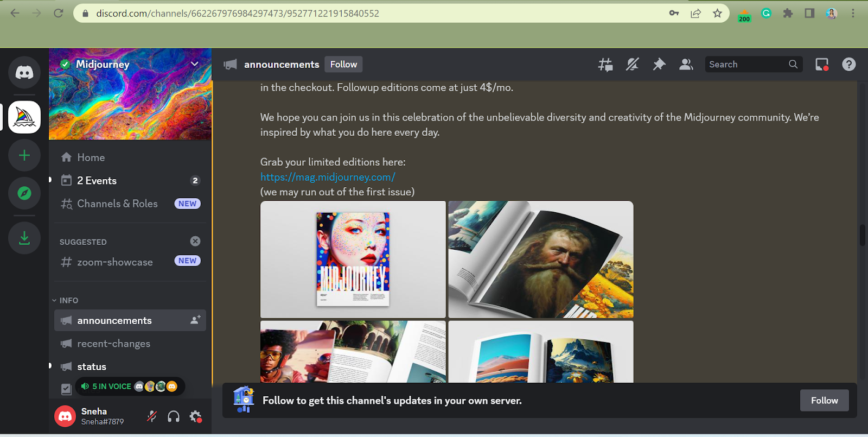Open notification settings bell icon in header

click(x=632, y=65)
